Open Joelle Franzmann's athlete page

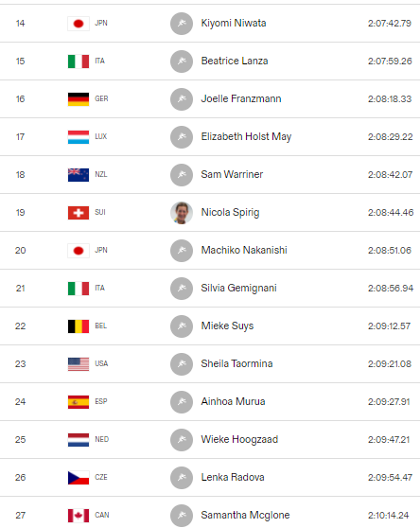[241, 98]
